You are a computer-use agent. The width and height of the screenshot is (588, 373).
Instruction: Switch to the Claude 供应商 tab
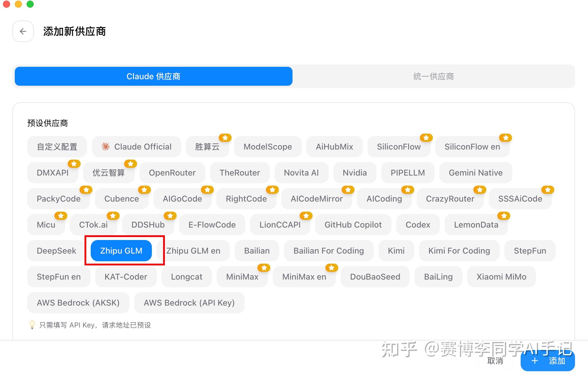coord(154,76)
